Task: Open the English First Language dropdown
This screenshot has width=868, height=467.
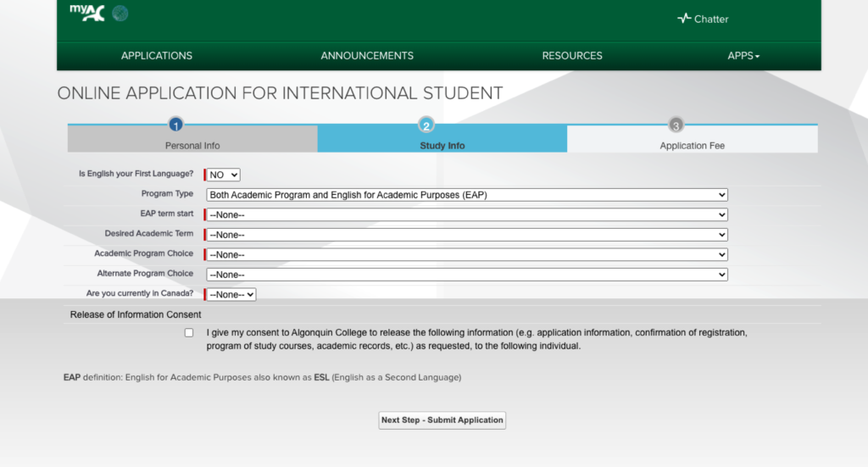Action: tap(224, 175)
